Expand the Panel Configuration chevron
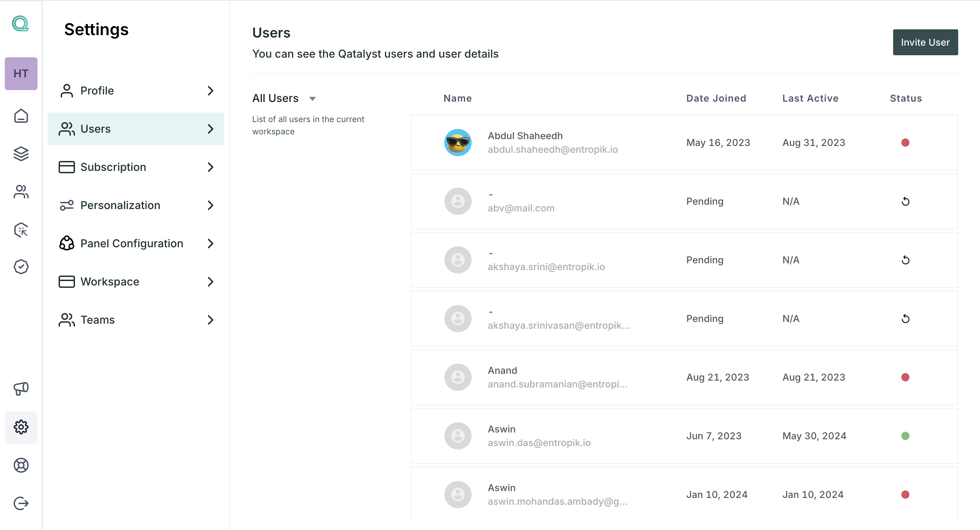The height and width of the screenshot is (530, 980). [x=210, y=243]
